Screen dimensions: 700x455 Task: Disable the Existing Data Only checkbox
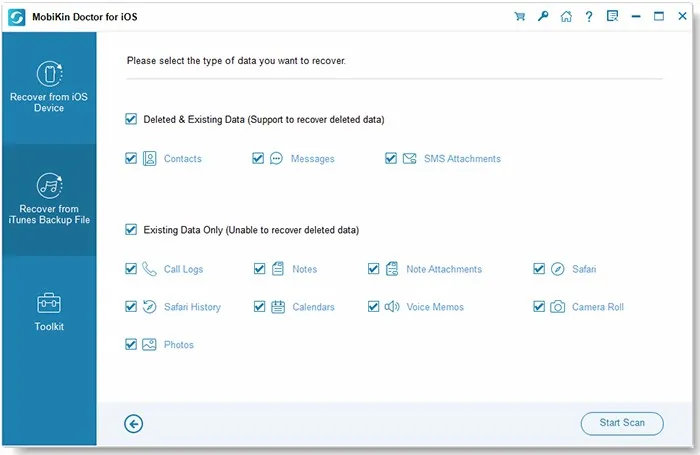[x=131, y=230]
